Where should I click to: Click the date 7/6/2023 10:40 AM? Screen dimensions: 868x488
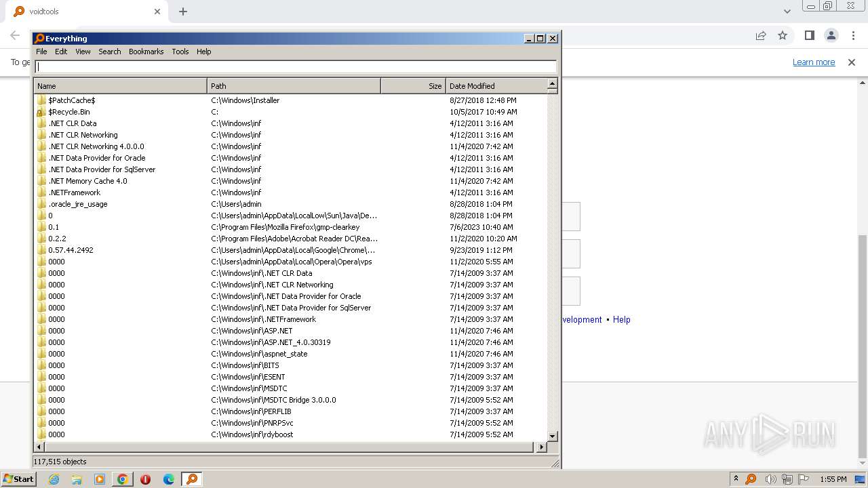(x=481, y=227)
